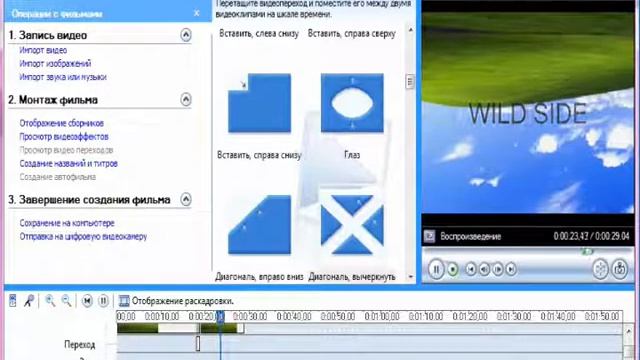Select the transition block on Переход track
The height and width of the screenshot is (360, 640).
tap(198, 344)
